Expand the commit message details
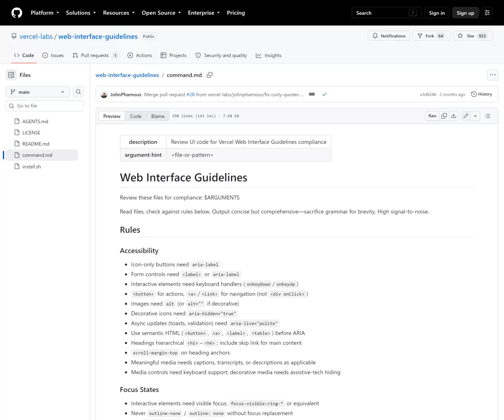 pos(312,94)
